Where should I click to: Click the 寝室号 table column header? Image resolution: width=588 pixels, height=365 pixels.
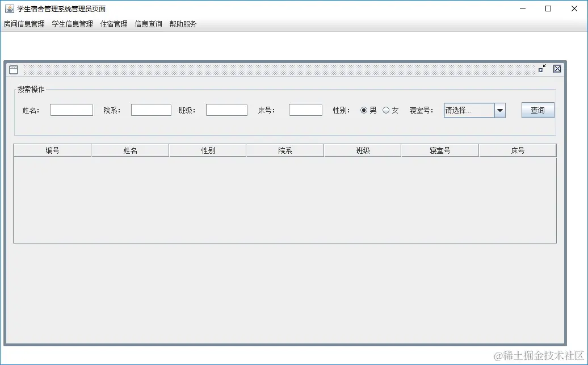440,150
